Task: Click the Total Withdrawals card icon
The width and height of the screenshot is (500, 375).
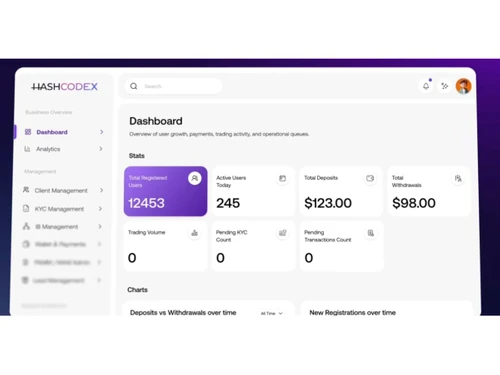Action: (x=458, y=178)
